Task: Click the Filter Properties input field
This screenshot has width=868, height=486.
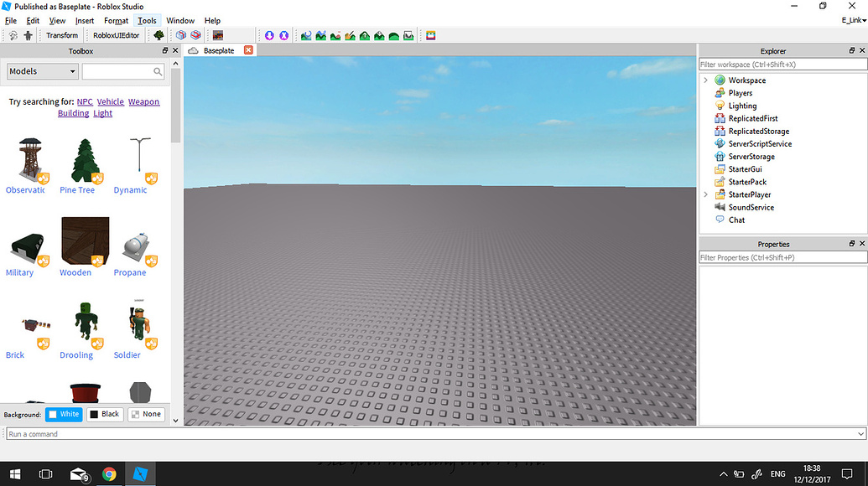Action: [782, 257]
